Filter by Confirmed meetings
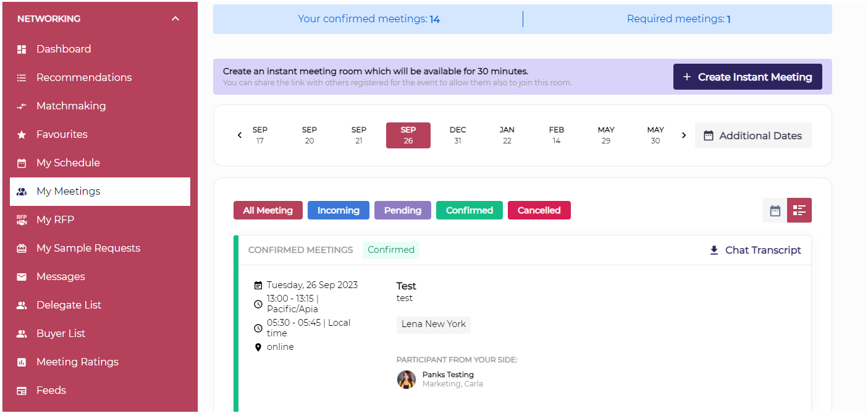This screenshot has width=868, height=413. click(470, 210)
